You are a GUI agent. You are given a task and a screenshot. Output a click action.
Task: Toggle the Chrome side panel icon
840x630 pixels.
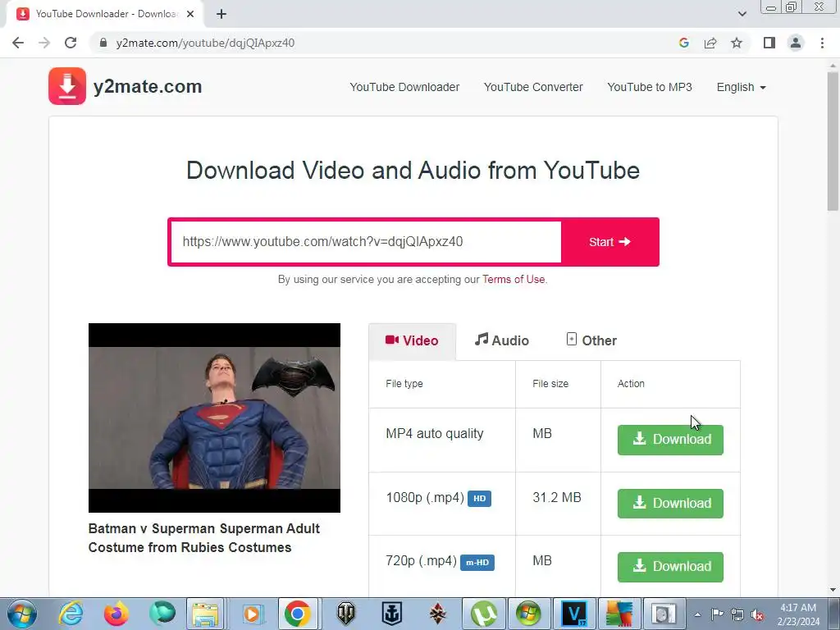769,43
